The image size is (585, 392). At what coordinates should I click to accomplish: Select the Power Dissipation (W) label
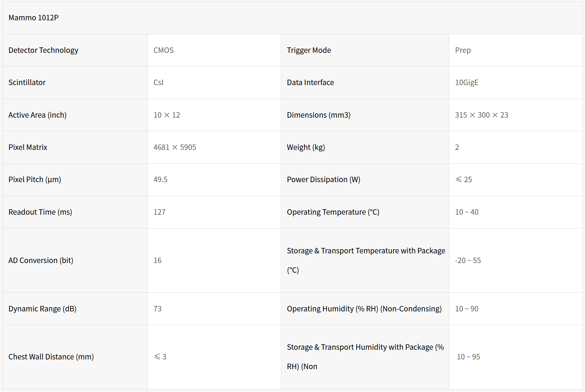click(x=323, y=180)
